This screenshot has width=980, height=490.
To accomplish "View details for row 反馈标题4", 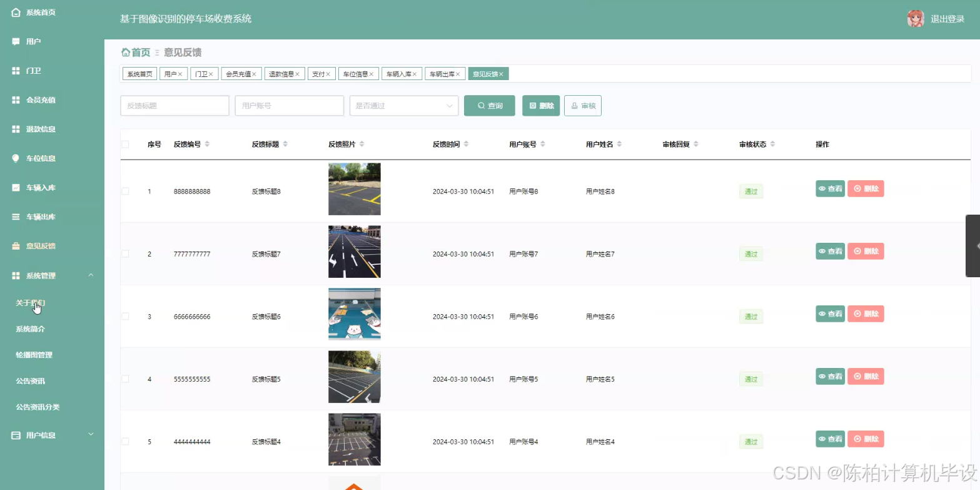I will 830,439.
